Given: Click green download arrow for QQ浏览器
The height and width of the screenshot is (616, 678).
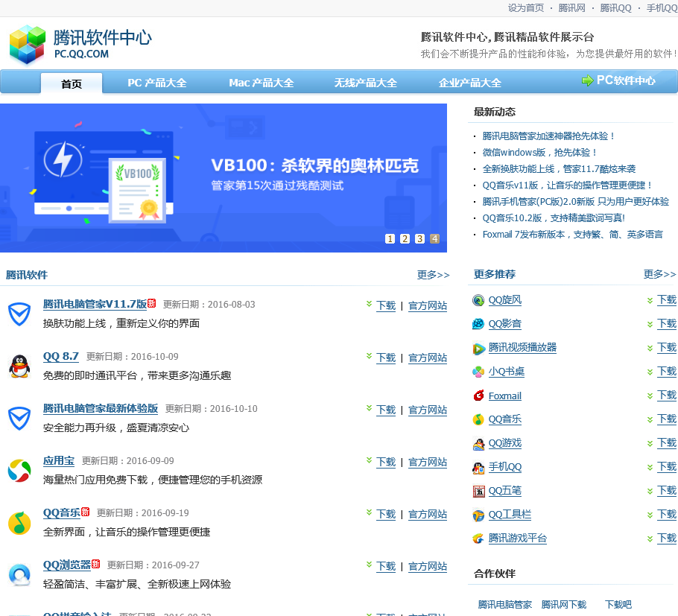Looking at the screenshot, I should (369, 564).
